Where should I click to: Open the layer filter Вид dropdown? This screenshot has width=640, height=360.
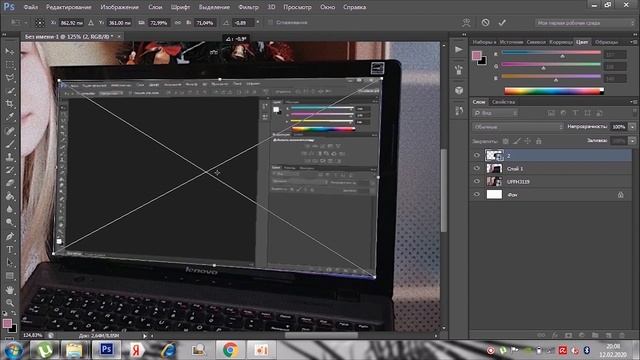[496, 113]
